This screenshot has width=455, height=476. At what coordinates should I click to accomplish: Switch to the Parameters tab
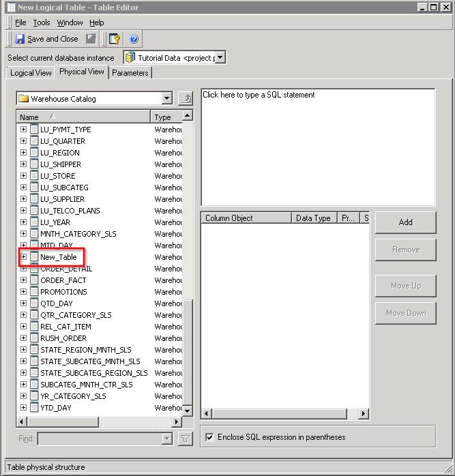click(x=130, y=73)
